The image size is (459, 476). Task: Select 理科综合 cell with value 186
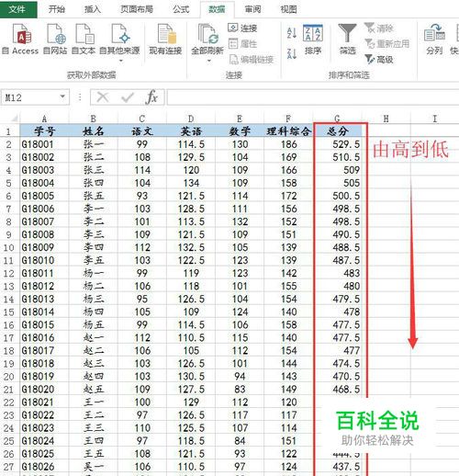[288, 144]
